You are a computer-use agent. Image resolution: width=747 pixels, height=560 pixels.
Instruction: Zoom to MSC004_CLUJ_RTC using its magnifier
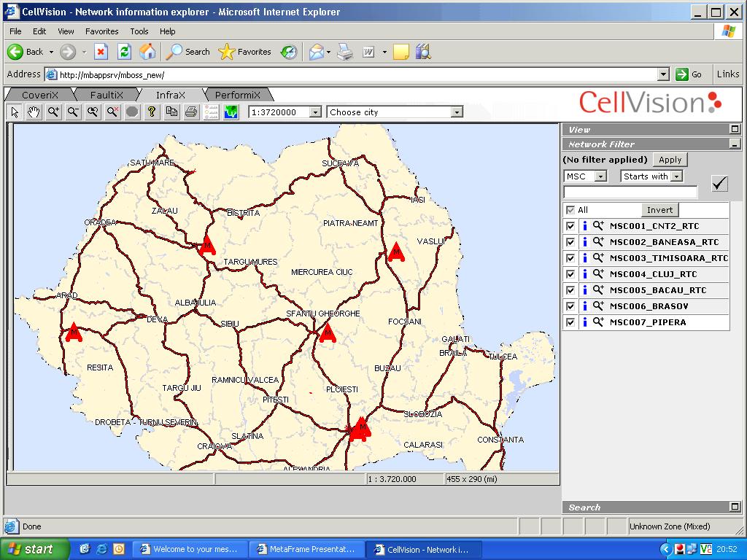coord(598,274)
